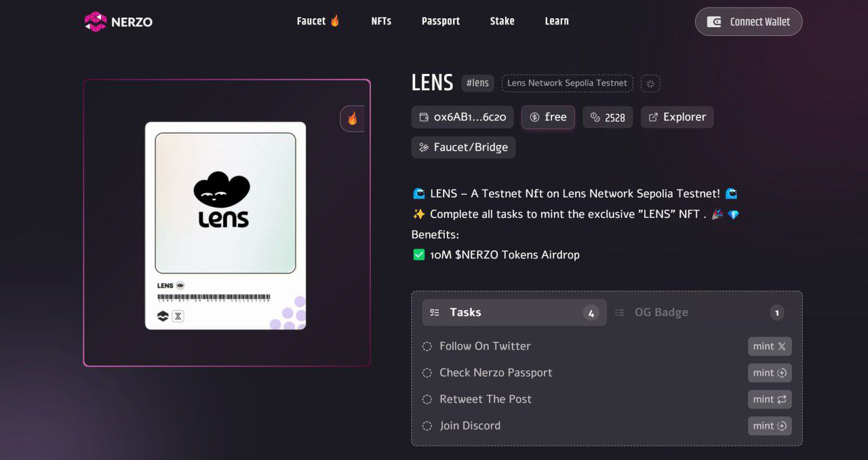Click the LENS collection title
The width and height of the screenshot is (868, 460).
(432, 83)
